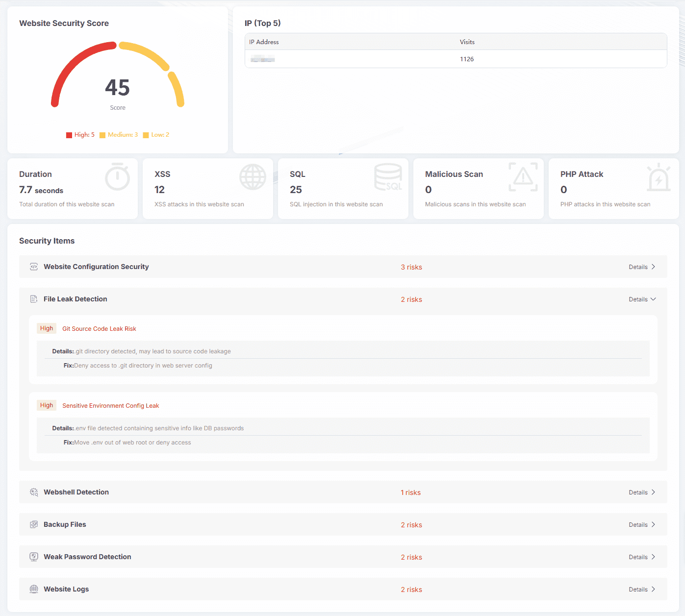Open Weak Password Detection details
This screenshot has height=616, width=685.
[642, 557]
